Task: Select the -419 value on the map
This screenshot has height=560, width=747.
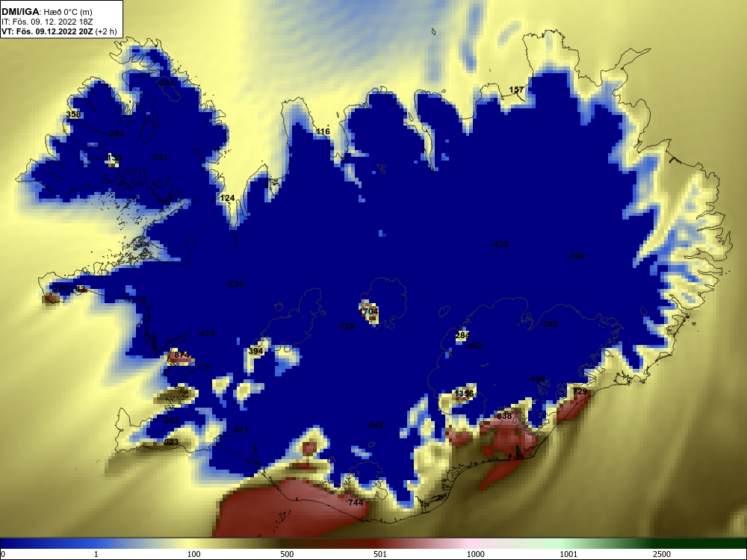Action: [x=206, y=333]
